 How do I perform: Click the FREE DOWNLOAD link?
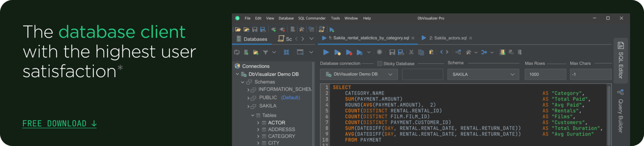[x=59, y=124]
